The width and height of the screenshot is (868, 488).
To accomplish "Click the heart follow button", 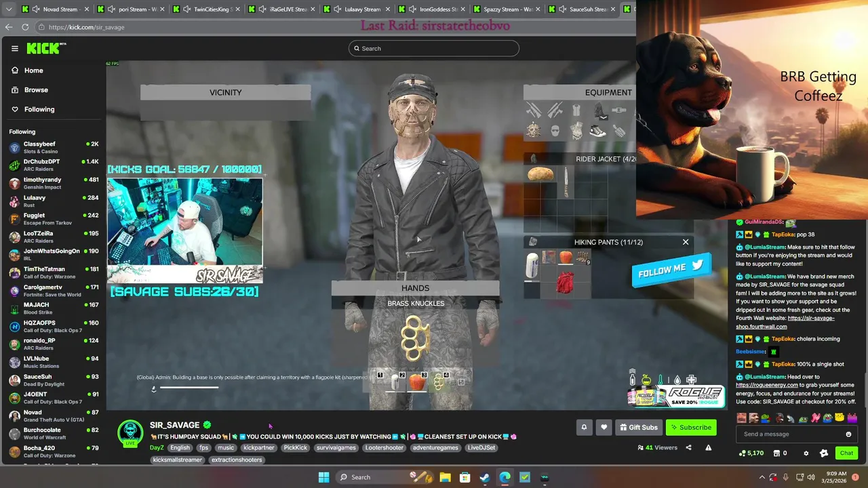I will coord(604,427).
